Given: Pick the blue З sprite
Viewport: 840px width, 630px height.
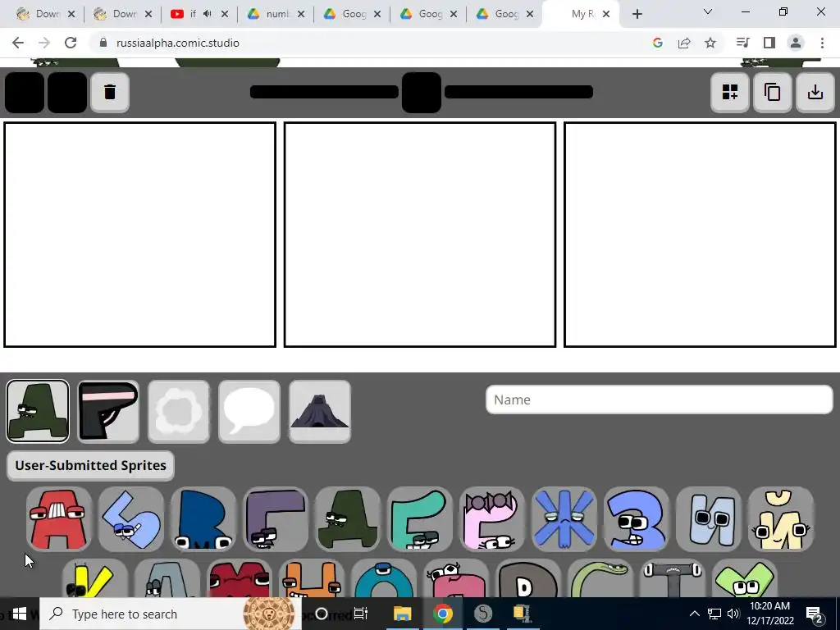Looking at the screenshot, I should 637,518.
